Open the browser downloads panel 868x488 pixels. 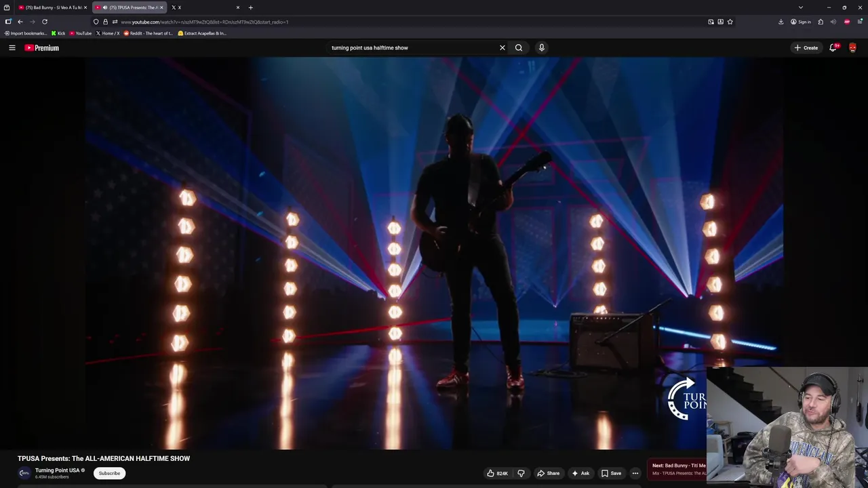[781, 22]
